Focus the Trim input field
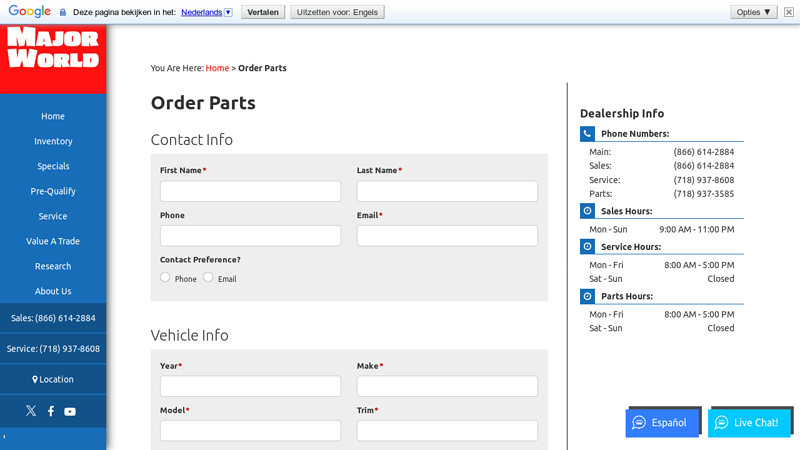This screenshot has height=450, width=800. [x=447, y=431]
